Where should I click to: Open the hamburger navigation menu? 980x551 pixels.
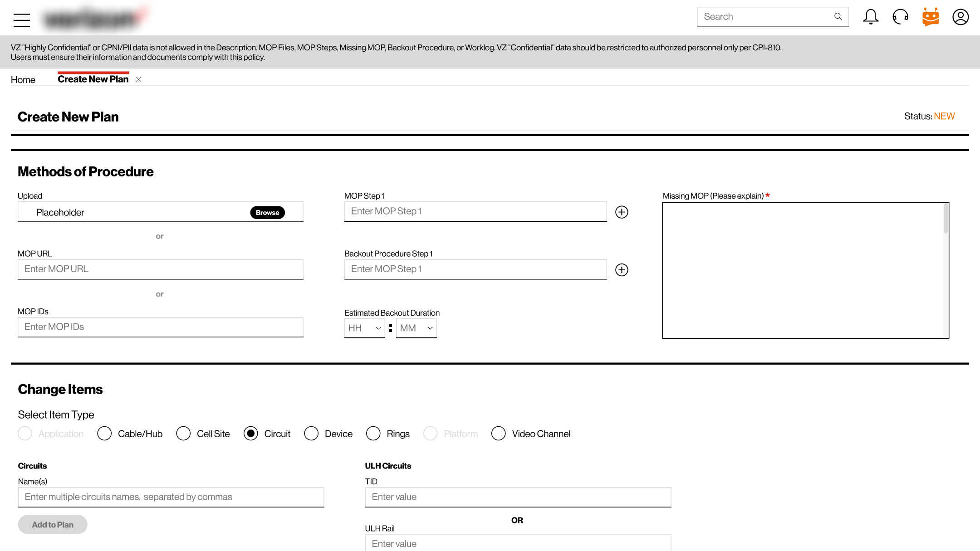click(21, 20)
